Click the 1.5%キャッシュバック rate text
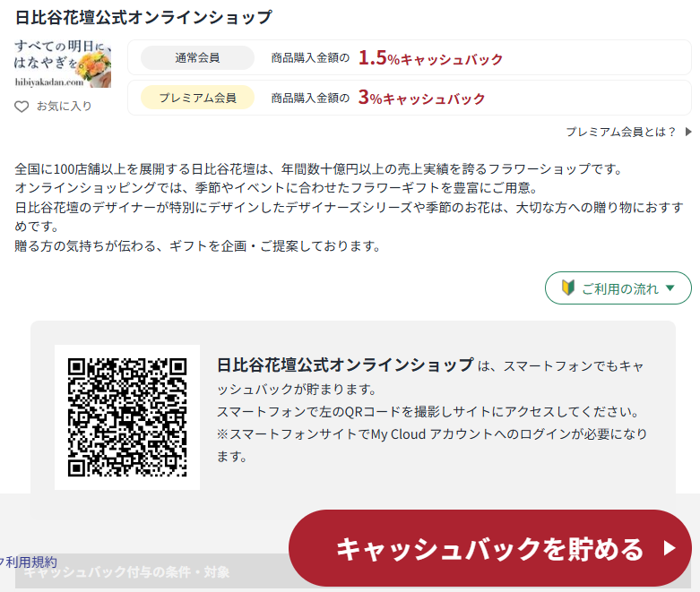Screen dimensions: 700x592 [x=430, y=58]
